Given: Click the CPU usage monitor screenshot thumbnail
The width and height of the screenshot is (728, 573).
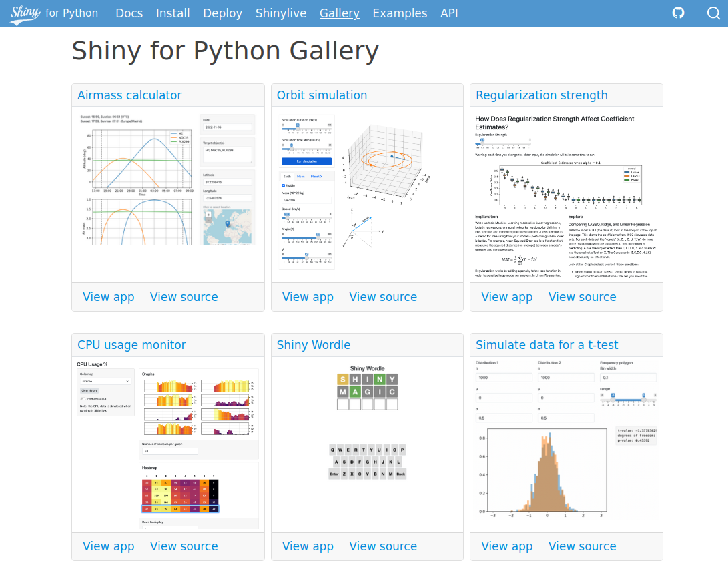Looking at the screenshot, I should pyautogui.click(x=168, y=444).
